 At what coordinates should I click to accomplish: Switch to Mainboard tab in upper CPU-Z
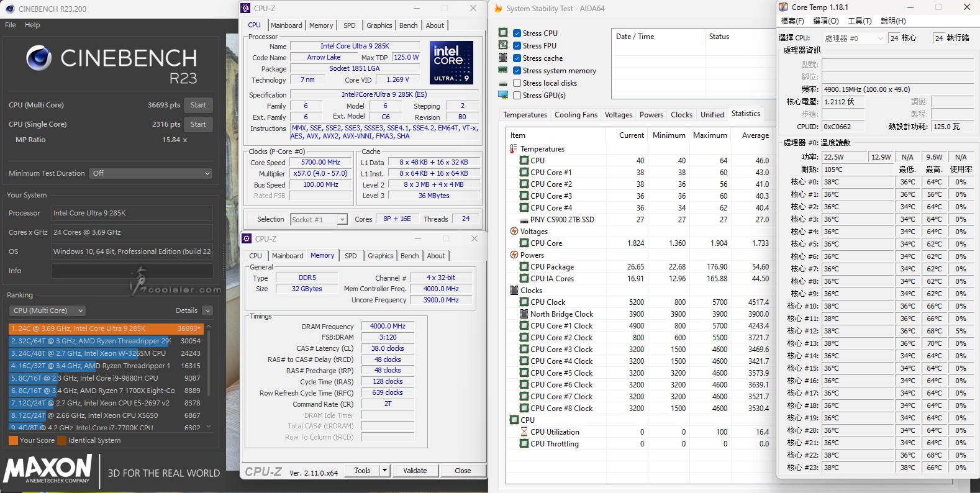tap(286, 25)
